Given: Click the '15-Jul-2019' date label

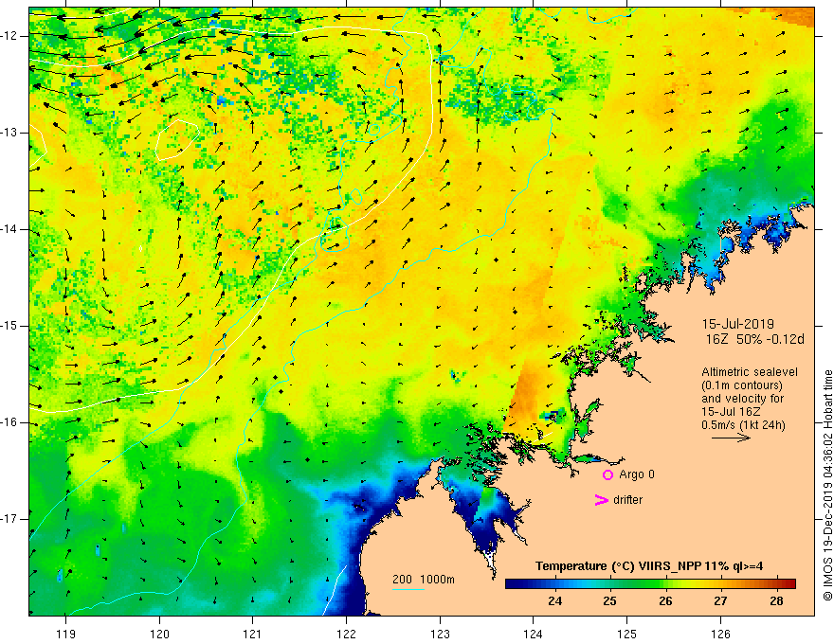Looking at the screenshot, I should tap(737, 324).
